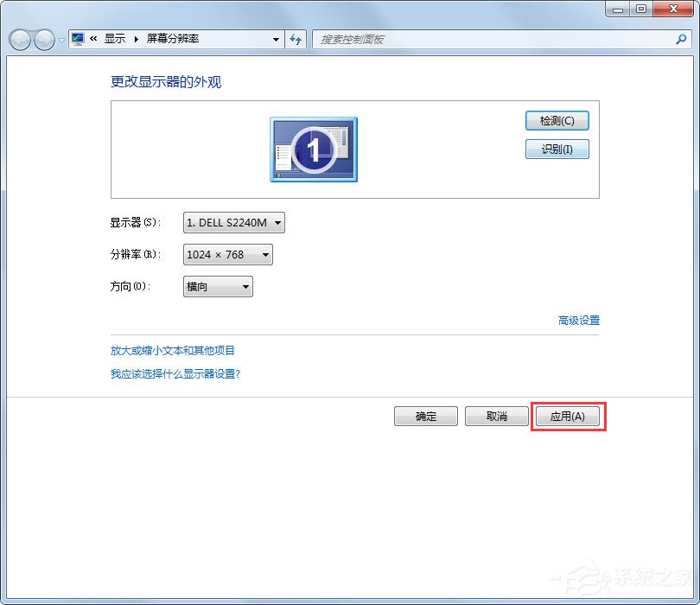Viewport: 700px width, 605px height.
Task: Click the refresh icon beside the address bar
Action: [296, 39]
